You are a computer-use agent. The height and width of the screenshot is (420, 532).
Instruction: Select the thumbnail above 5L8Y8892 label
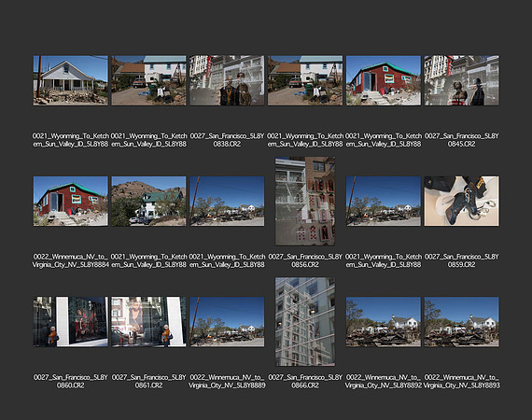click(384, 322)
